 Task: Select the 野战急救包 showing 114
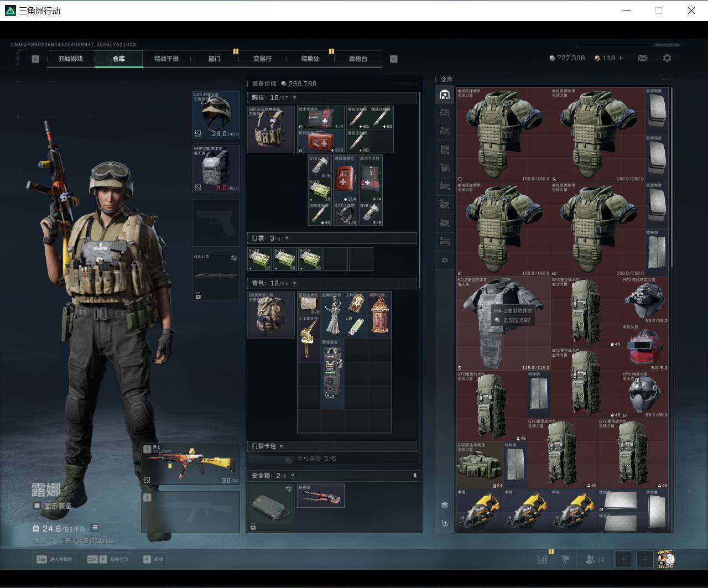[x=345, y=178]
